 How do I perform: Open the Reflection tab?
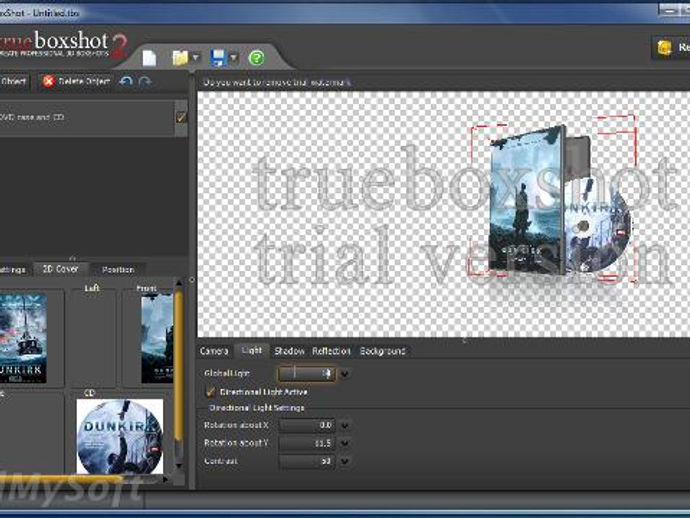331,351
